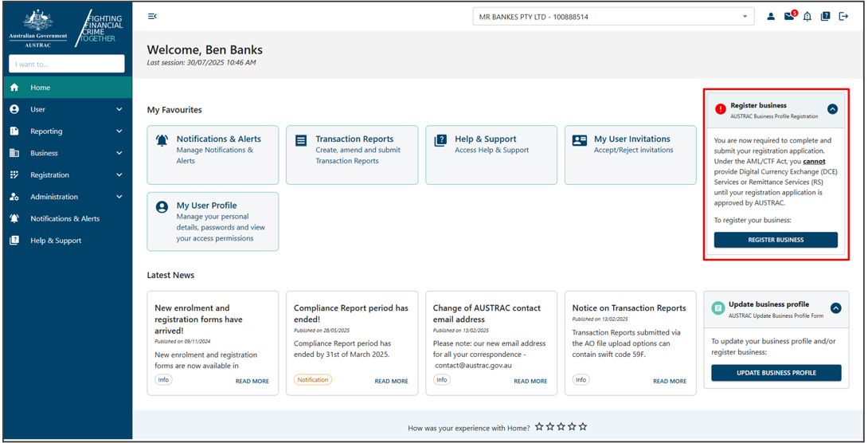The image size is (868, 443).
Task: Rate experience with the fifth star
Action: [583, 427]
